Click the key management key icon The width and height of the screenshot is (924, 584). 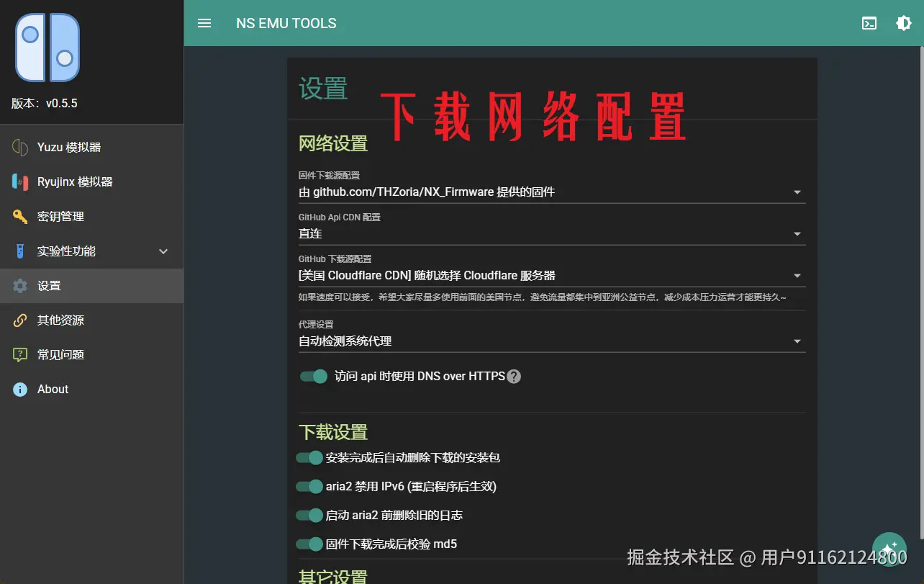click(x=20, y=216)
